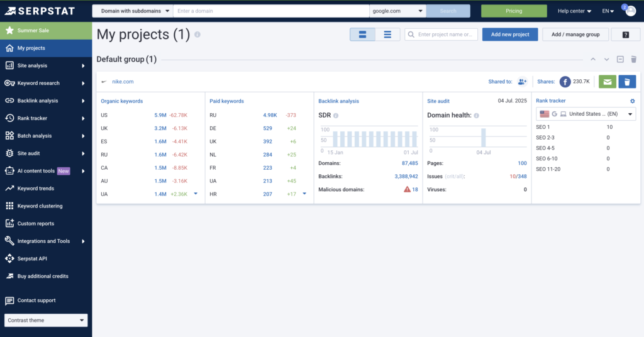Click the Rank tracker clock icon

click(x=9, y=118)
